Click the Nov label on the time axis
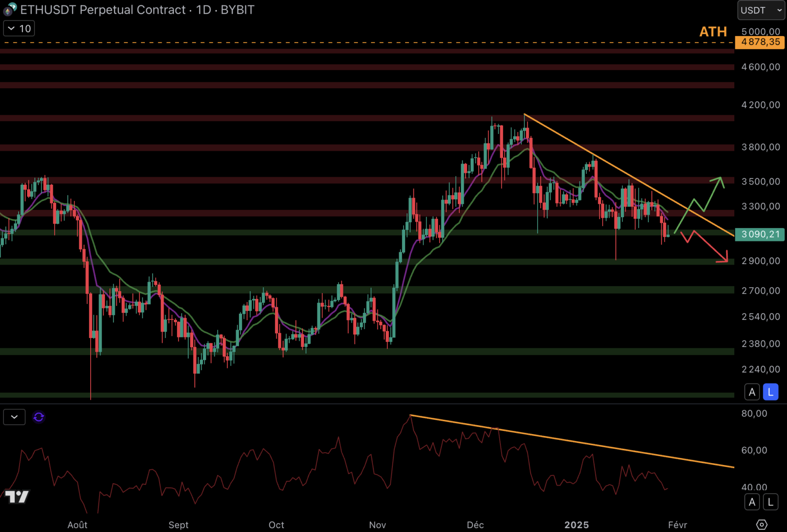 [x=377, y=525]
